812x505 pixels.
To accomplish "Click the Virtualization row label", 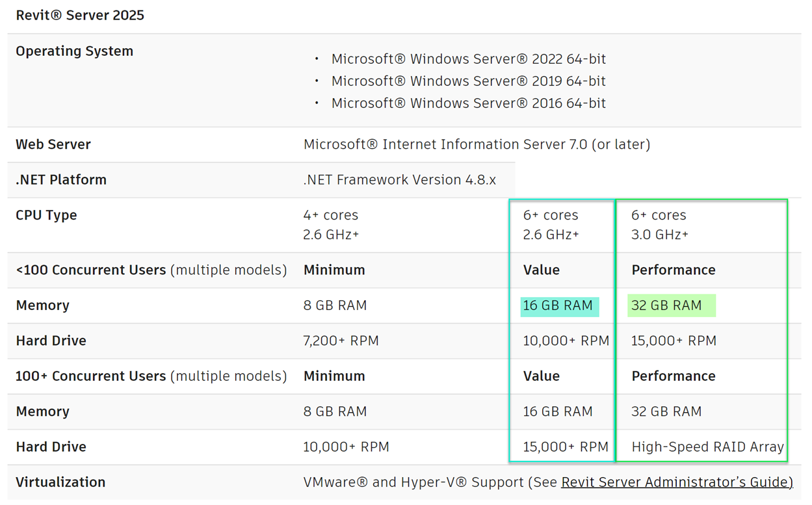I will 60,482.
